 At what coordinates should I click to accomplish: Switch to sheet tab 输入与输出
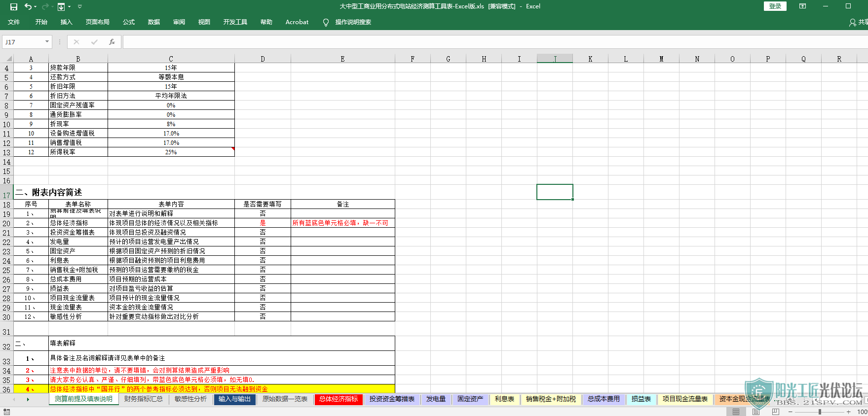(x=234, y=399)
